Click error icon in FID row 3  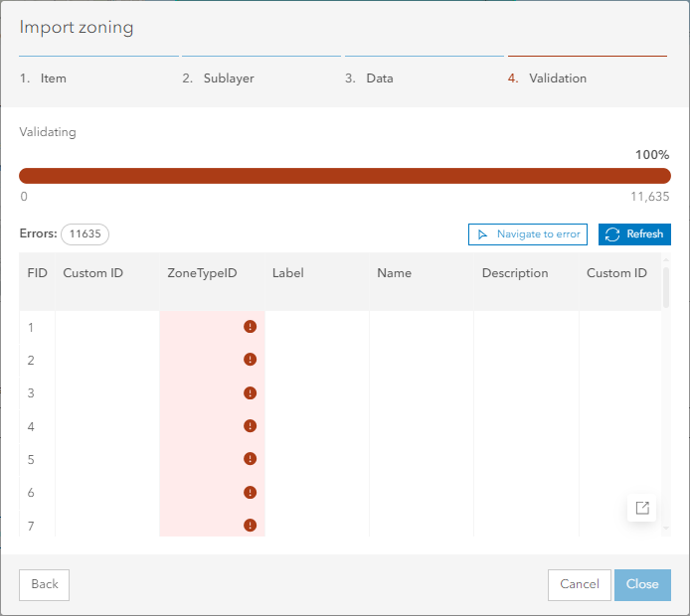pyautogui.click(x=250, y=393)
